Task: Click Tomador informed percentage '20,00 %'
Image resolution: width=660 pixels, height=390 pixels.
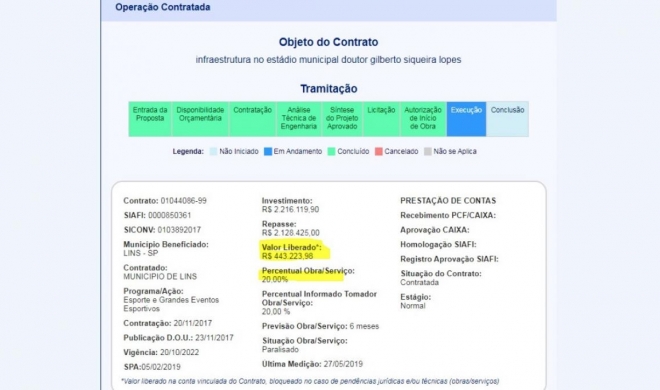Action: 276,312
